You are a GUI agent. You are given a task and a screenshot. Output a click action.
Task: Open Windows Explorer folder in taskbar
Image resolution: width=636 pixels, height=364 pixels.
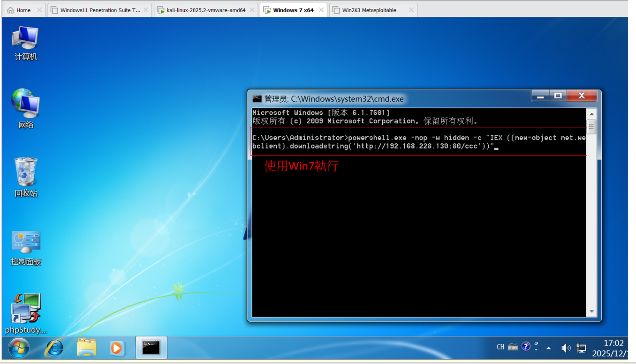[x=87, y=348]
